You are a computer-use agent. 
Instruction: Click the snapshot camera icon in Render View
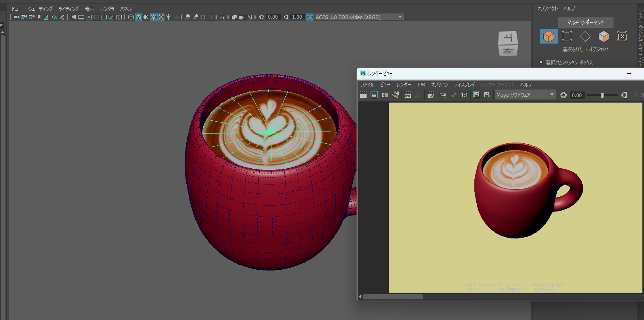tap(384, 95)
